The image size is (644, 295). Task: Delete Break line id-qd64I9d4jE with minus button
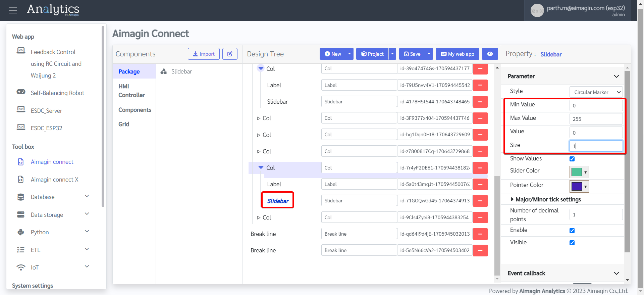[480, 234]
